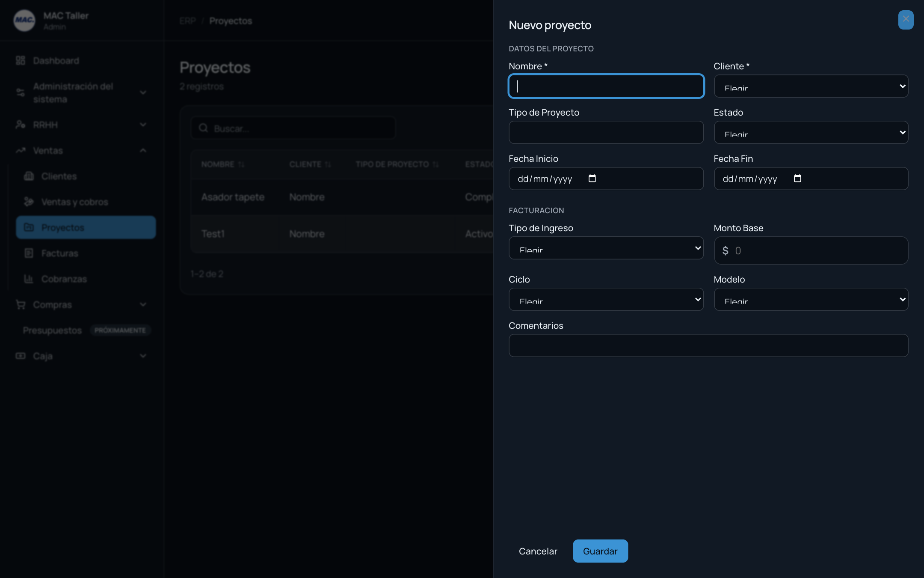Image resolution: width=924 pixels, height=578 pixels.
Task: Click the Cancelar button
Action: (x=538, y=551)
